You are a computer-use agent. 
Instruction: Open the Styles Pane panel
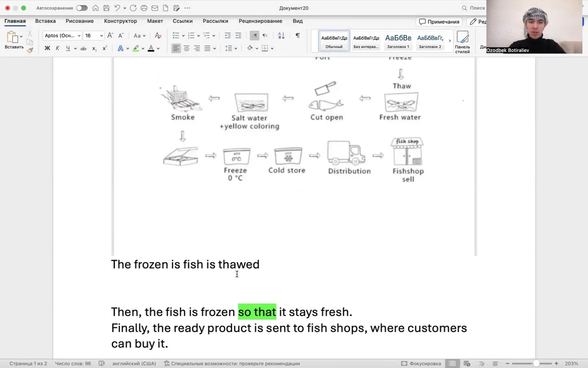(462, 42)
